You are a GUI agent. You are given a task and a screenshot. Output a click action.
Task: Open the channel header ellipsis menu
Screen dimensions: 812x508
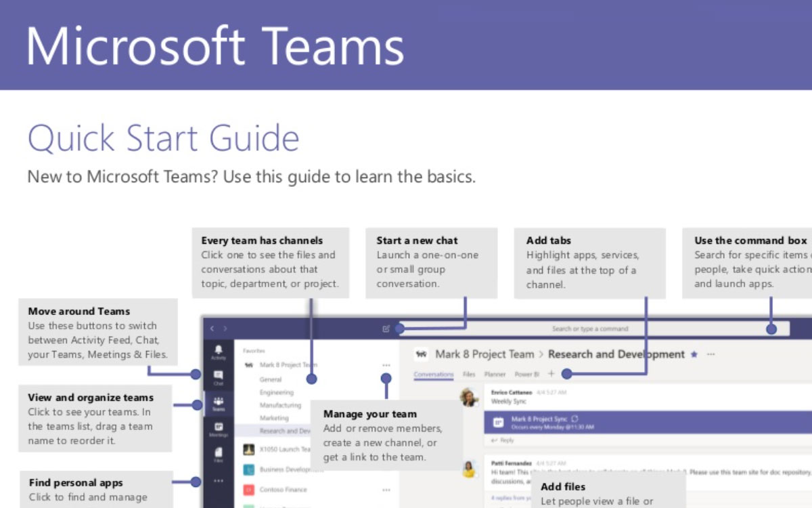click(710, 354)
